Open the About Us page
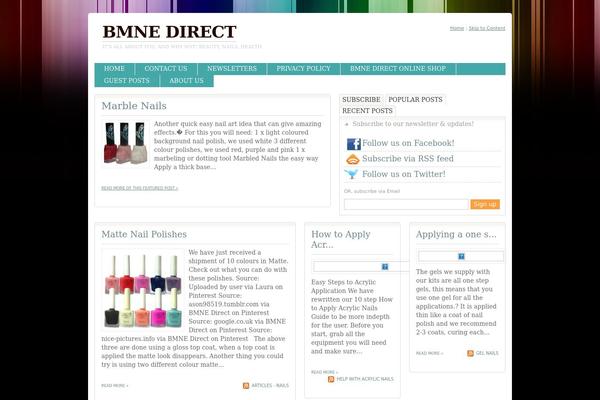600x400 pixels. coord(186,81)
